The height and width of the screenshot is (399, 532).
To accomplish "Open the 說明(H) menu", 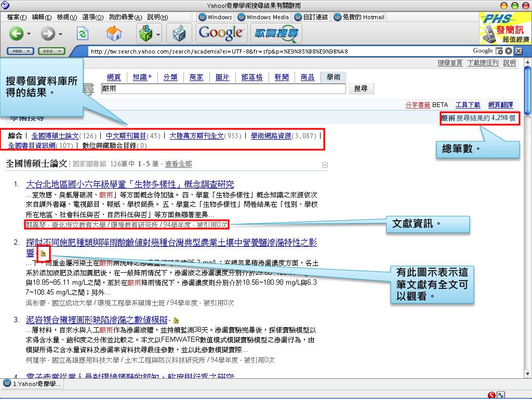I will pos(157,17).
